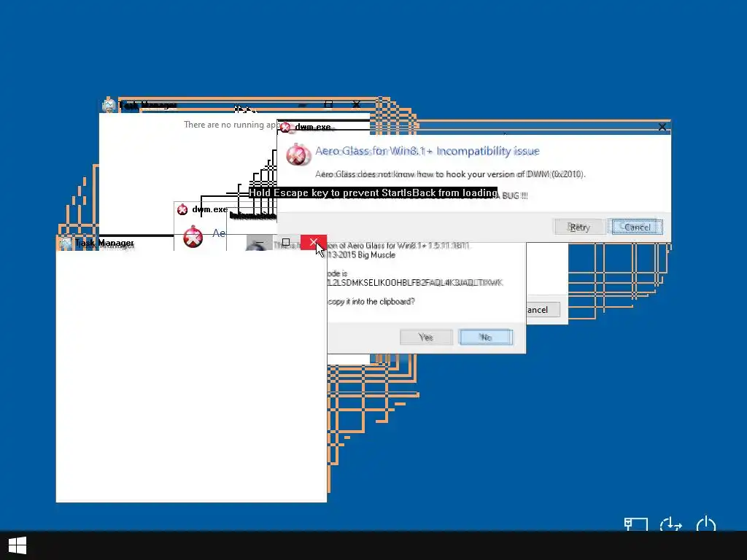
Task: Click the error icon in the Aero Glass dialog
Action: (298, 155)
